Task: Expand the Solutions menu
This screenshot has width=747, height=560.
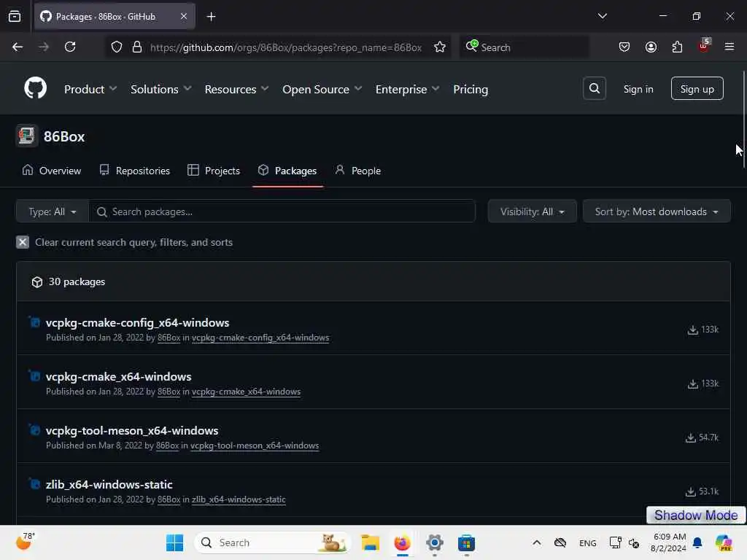Action: coord(161,90)
